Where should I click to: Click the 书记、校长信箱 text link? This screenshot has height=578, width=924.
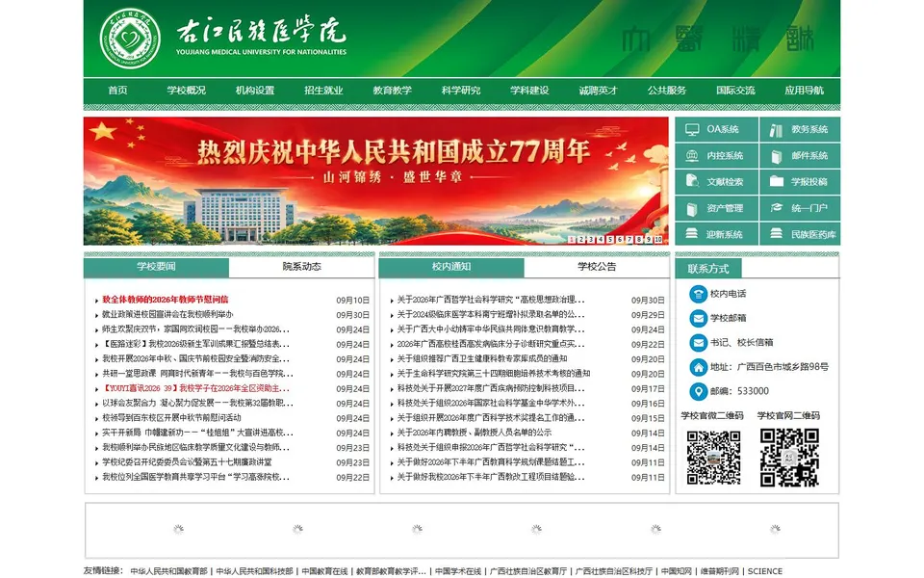(x=741, y=343)
